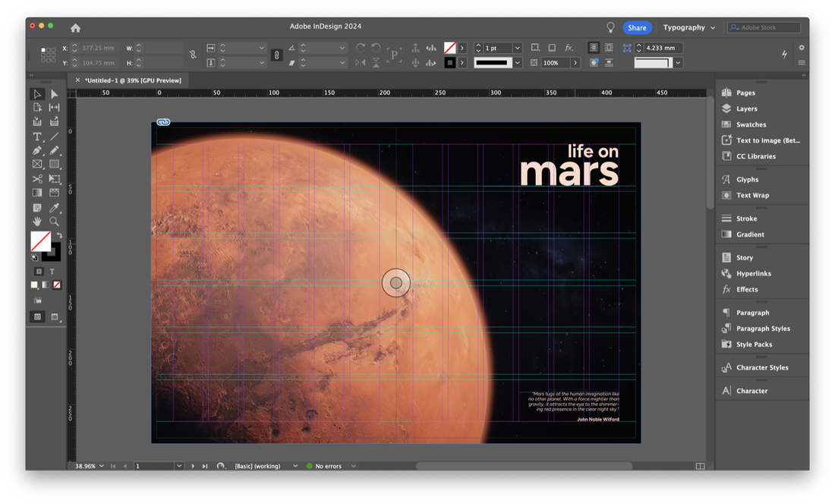Select the Hand tool
The image size is (835, 504).
[x=36, y=222]
